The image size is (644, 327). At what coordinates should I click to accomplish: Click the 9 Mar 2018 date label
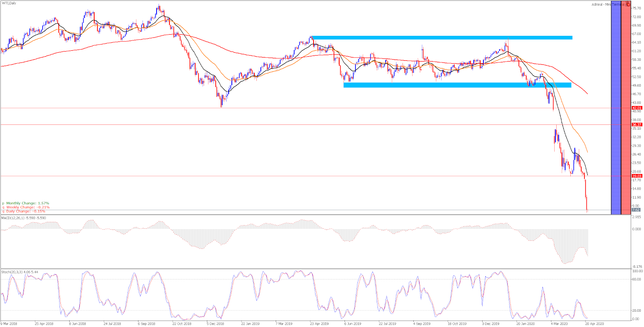click(9, 323)
